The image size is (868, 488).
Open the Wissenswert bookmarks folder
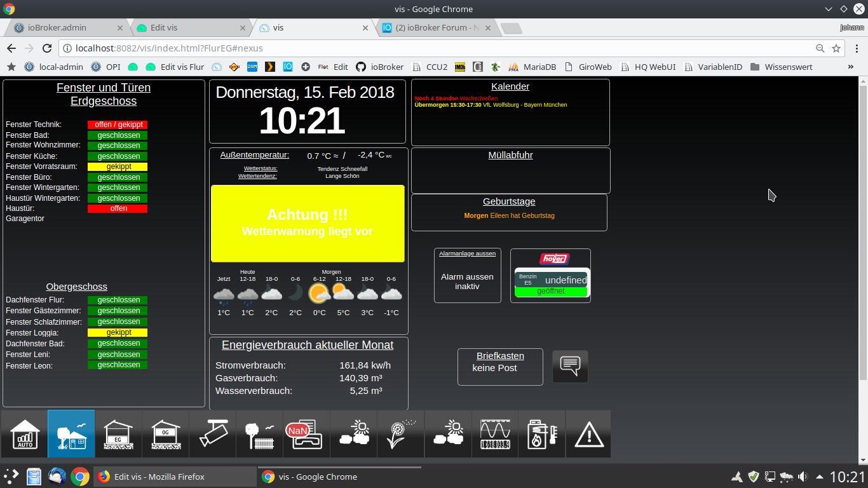782,67
